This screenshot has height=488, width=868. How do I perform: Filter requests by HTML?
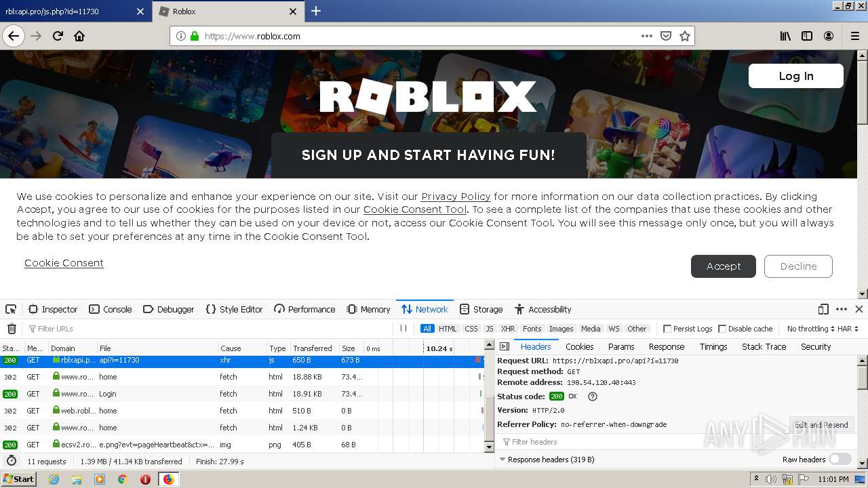point(448,329)
